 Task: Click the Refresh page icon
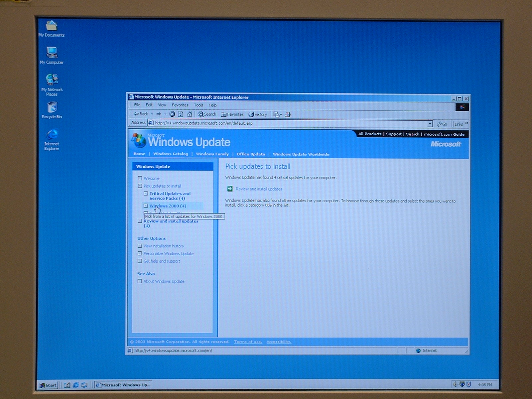[181, 114]
